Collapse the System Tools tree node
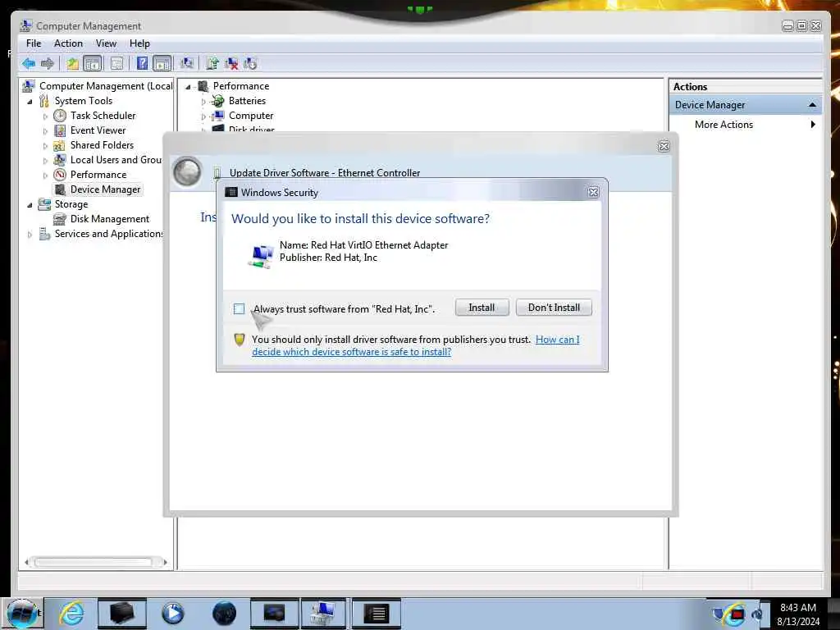Viewport: 840px width, 630px height. 30,101
